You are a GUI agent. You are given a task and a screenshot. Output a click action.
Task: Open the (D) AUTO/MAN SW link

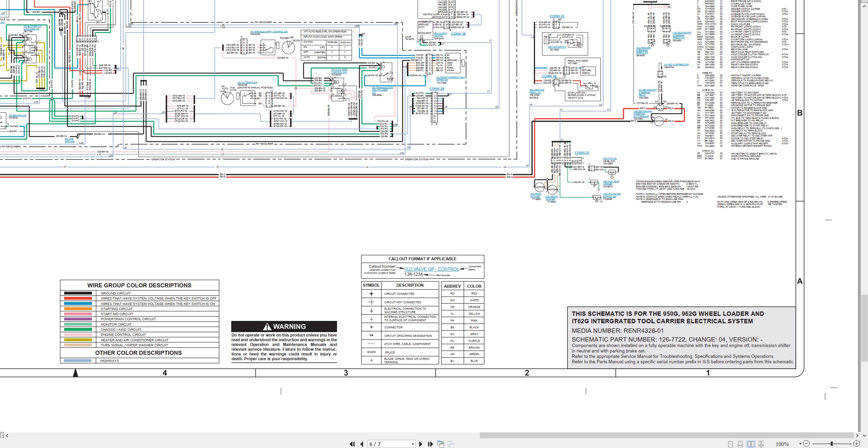pos(247,82)
